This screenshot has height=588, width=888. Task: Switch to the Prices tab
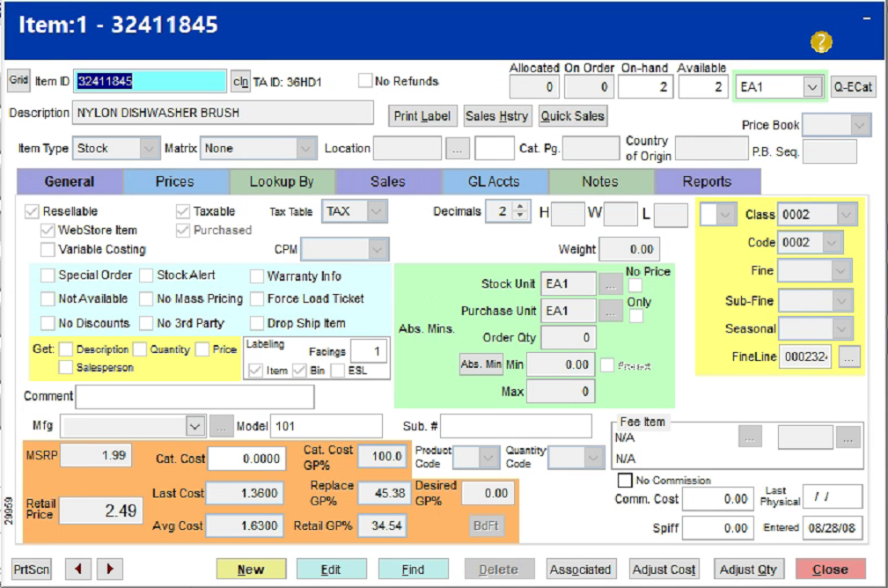175,181
